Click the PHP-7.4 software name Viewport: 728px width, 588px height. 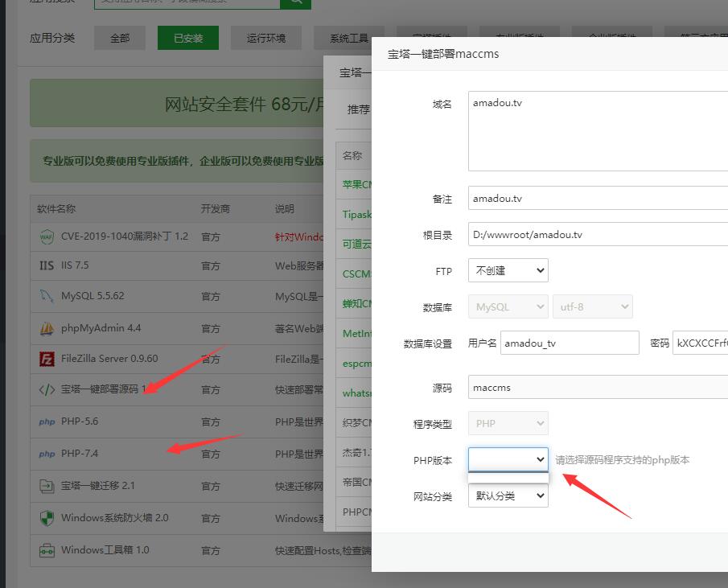(x=80, y=453)
